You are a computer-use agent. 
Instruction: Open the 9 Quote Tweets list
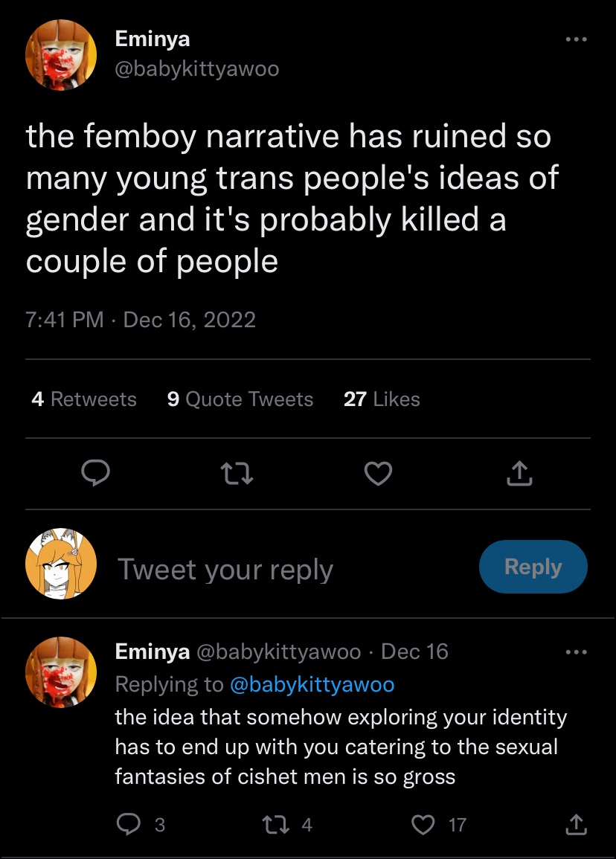(240, 399)
